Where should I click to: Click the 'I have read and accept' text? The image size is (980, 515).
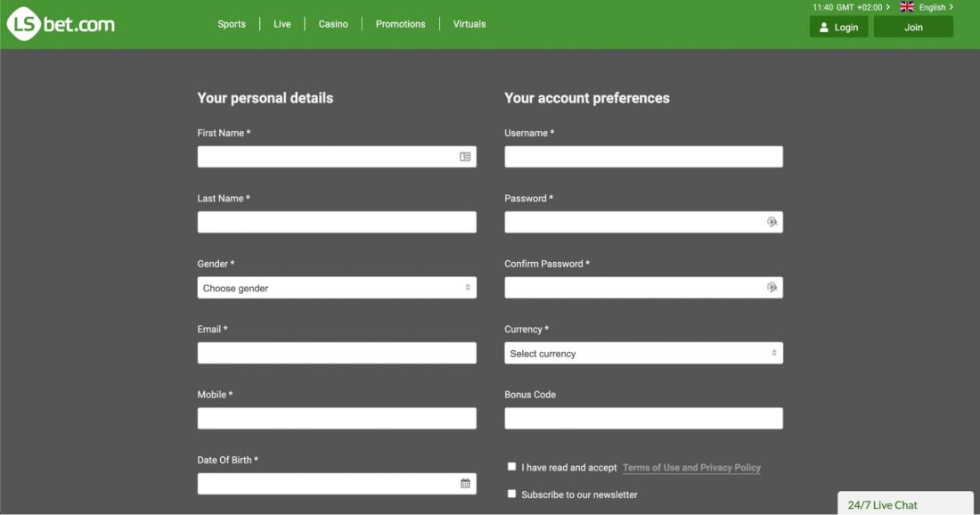(568, 468)
